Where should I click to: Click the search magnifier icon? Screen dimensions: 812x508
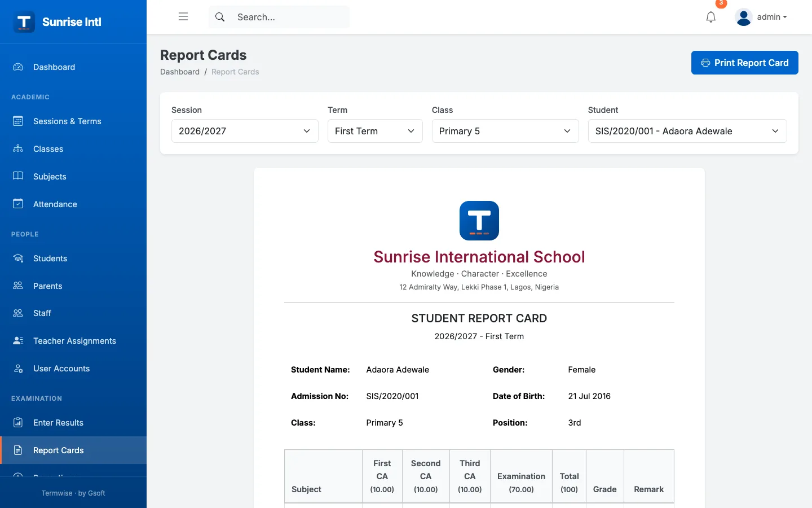(x=220, y=17)
